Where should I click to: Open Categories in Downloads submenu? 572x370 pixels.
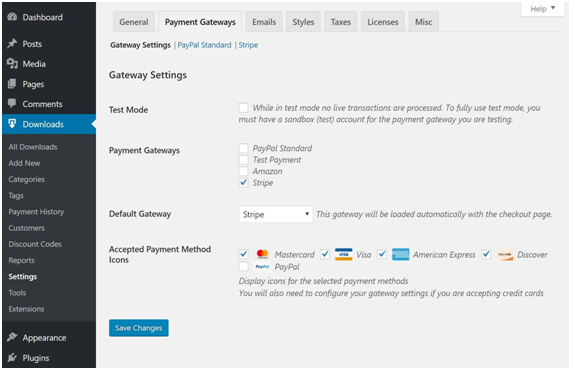[x=27, y=179]
